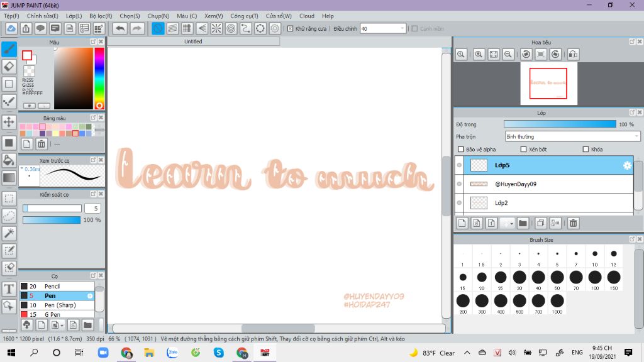644x362 pixels.
Task: Enable the parallel lines snap guide
Action: click(x=172, y=29)
